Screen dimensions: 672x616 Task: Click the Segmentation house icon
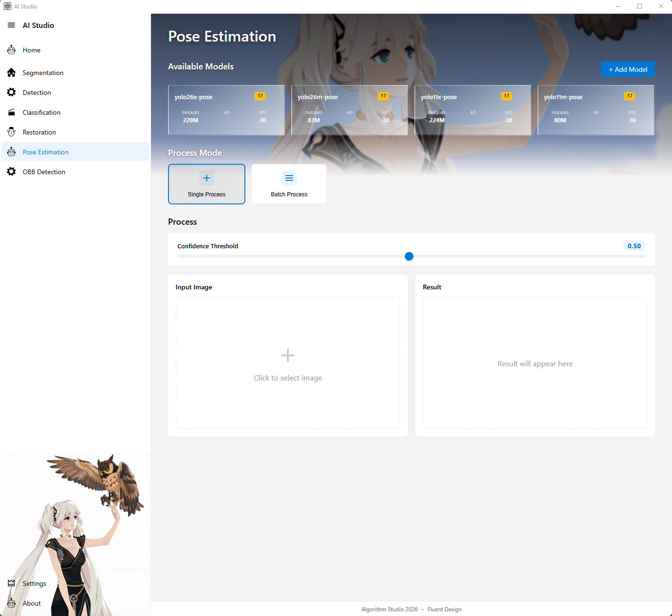11,73
